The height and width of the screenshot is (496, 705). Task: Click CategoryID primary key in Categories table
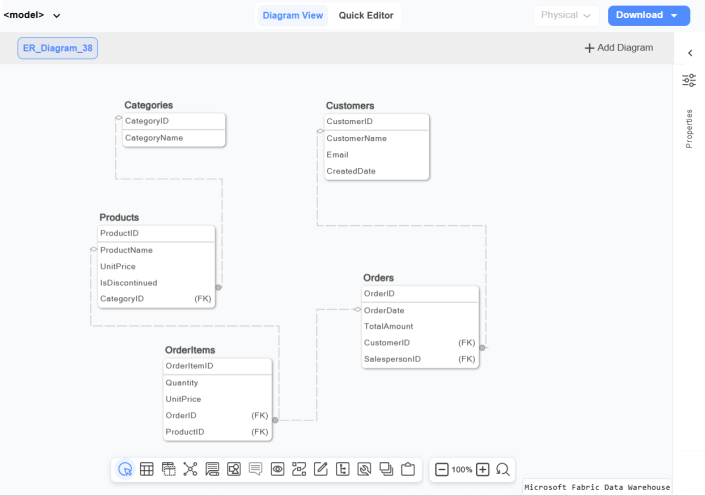(x=174, y=121)
